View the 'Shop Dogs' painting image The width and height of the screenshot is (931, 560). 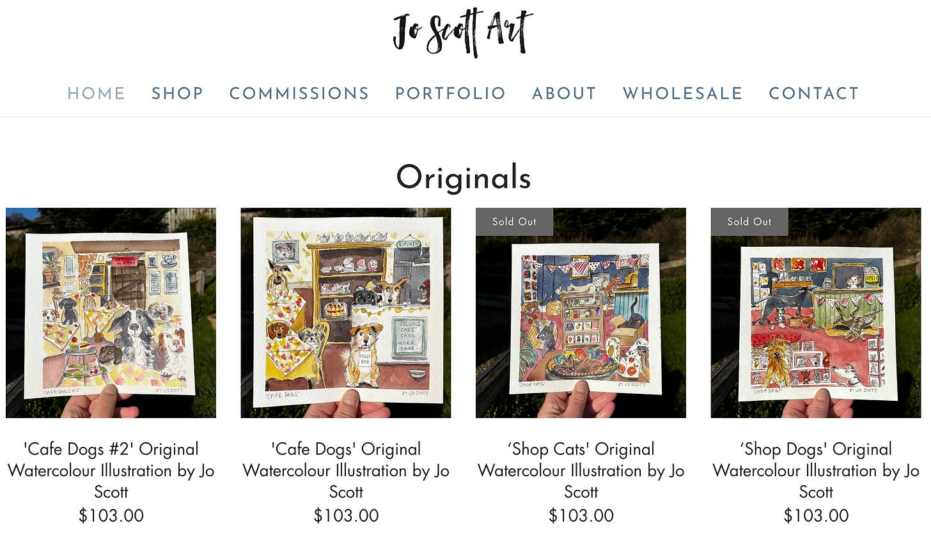click(816, 313)
